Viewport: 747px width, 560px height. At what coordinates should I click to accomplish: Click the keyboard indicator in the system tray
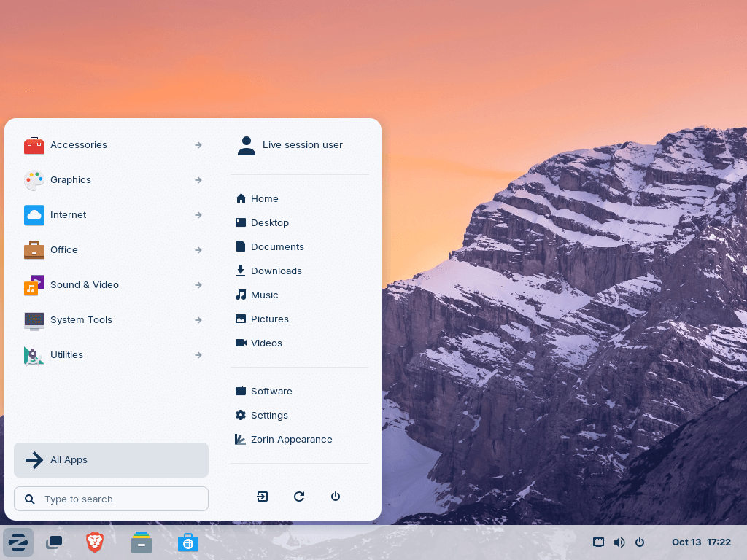pyautogui.click(x=598, y=542)
